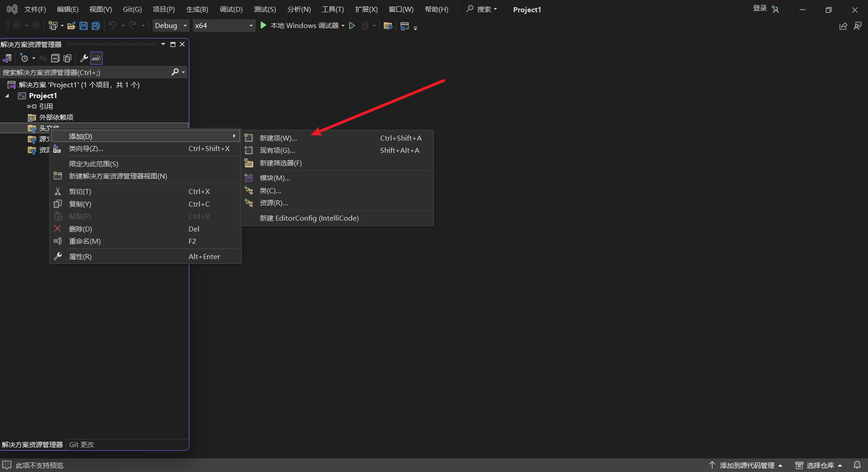Open the toolbar overflow options arrow
This screenshot has width=868, height=472.
(415, 28)
